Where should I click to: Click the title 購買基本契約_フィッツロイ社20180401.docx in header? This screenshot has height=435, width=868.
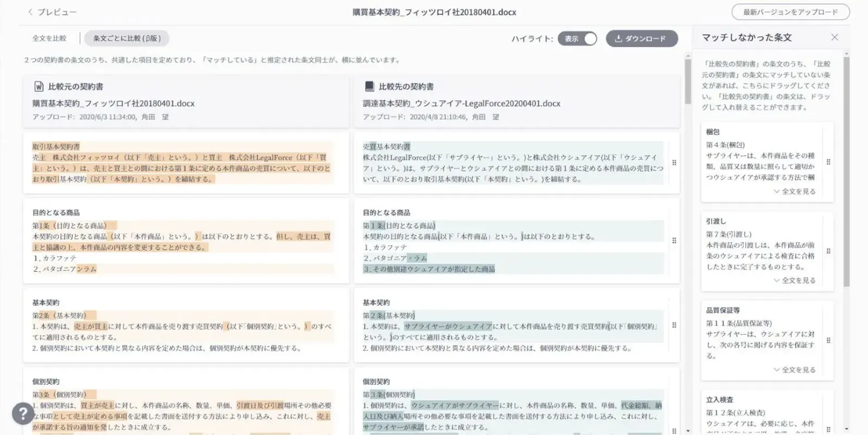434,12
